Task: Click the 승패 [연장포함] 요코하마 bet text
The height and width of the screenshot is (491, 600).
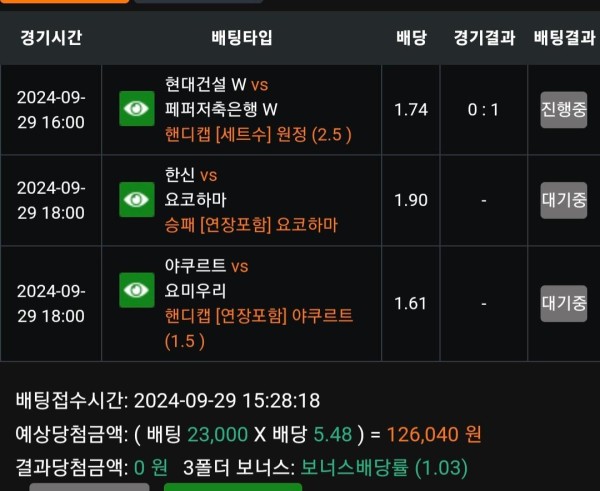Action: coord(251,225)
